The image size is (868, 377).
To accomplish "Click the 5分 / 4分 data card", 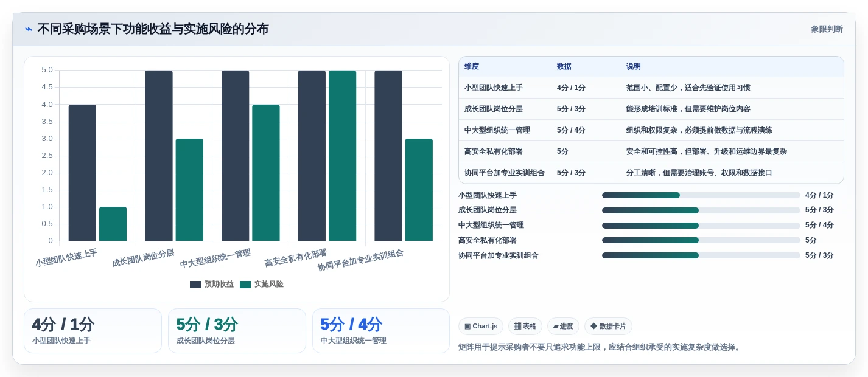I will coord(381,331).
